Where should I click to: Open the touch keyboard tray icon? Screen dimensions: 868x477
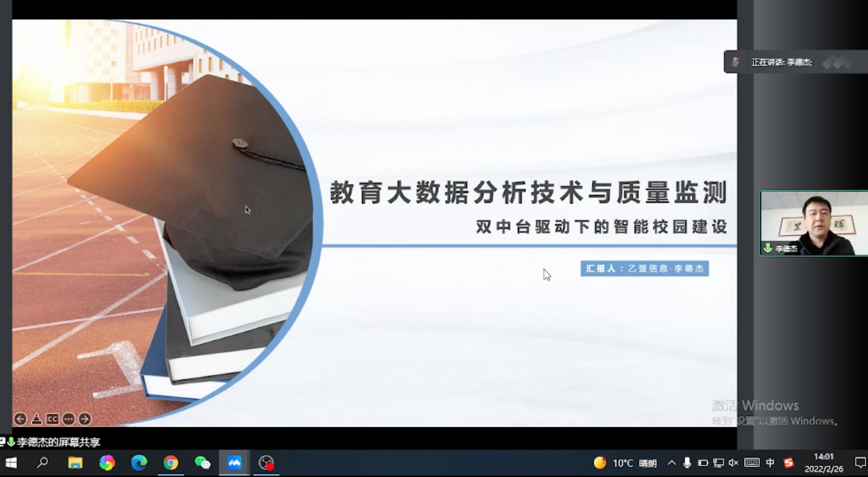[752, 463]
